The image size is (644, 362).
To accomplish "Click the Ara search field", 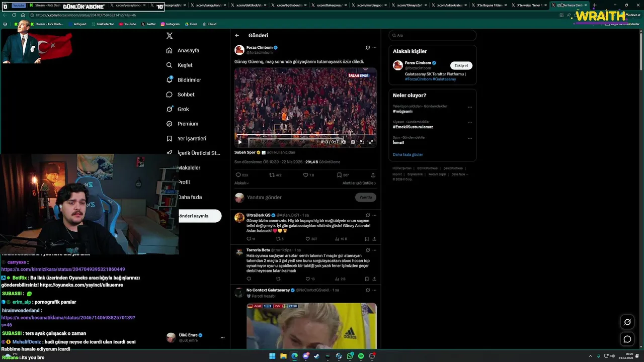I will point(432,36).
